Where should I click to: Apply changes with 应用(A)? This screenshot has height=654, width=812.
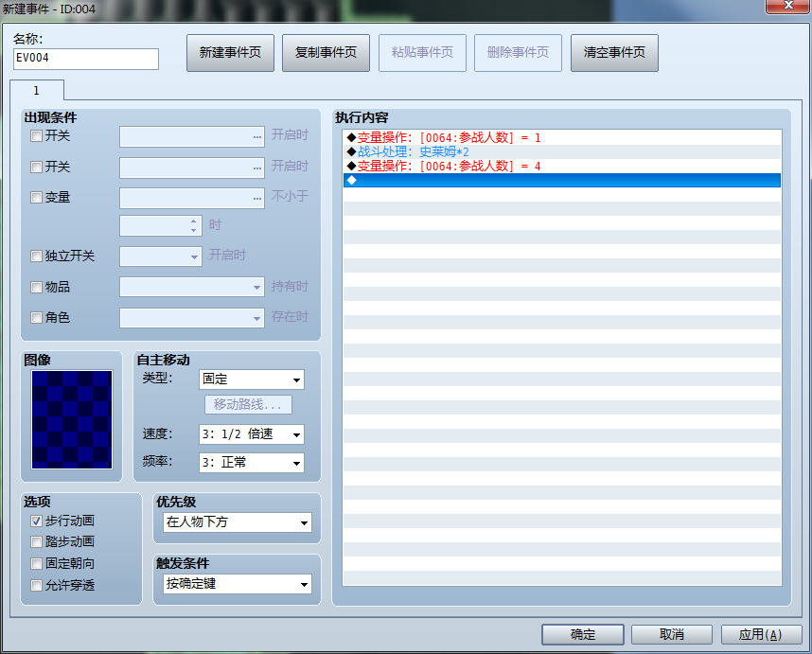(x=761, y=634)
